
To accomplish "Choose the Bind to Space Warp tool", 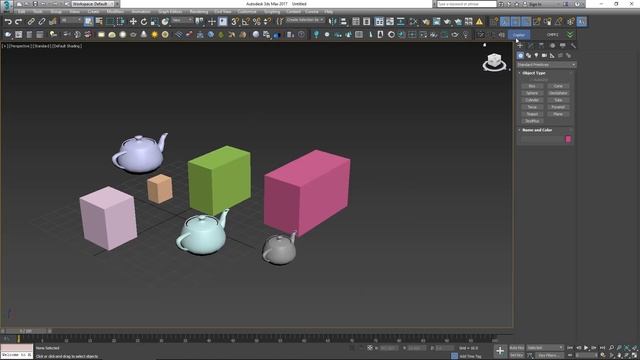I will click(52, 22).
